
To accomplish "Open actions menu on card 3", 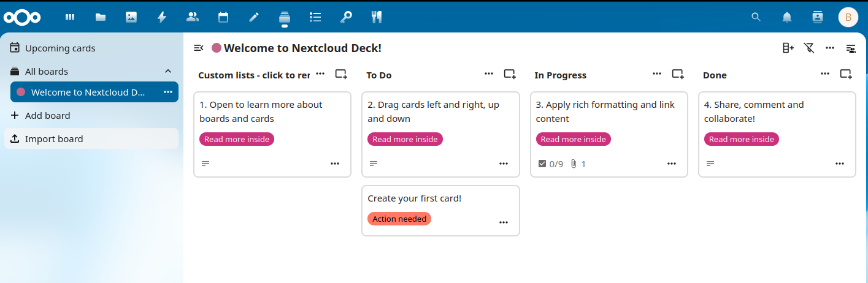I will tap(672, 164).
